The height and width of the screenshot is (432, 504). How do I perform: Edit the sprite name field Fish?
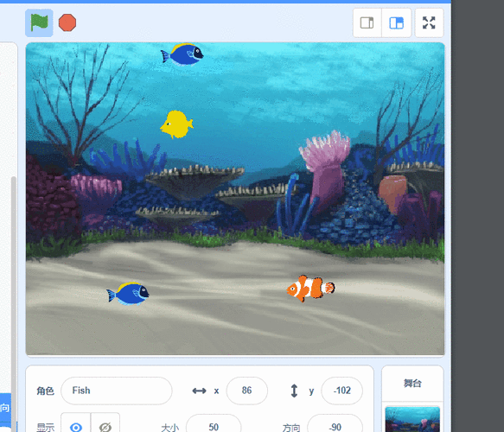117,391
